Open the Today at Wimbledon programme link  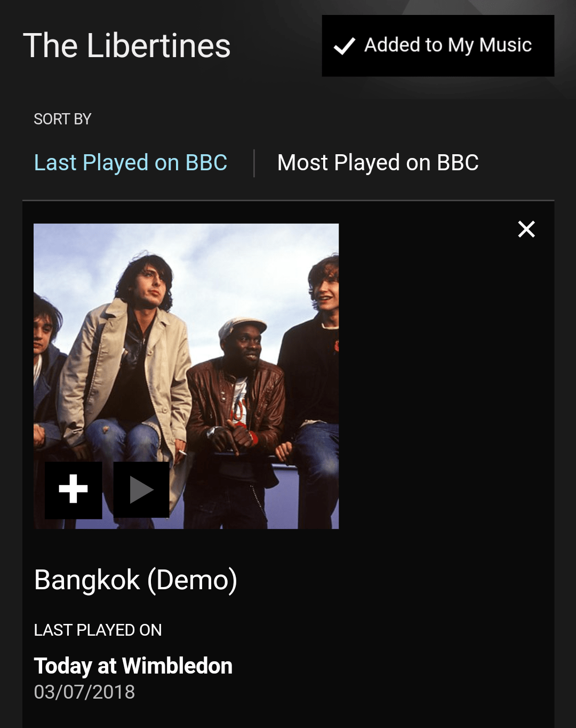point(133,666)
